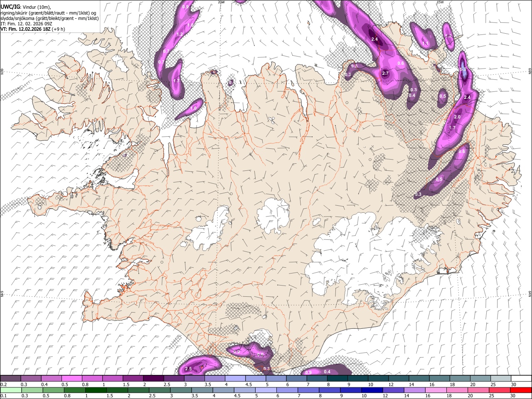This screenshot has height=399, width=532.
Task: Click the 7 label under bottom legend row
Action: 298,396
